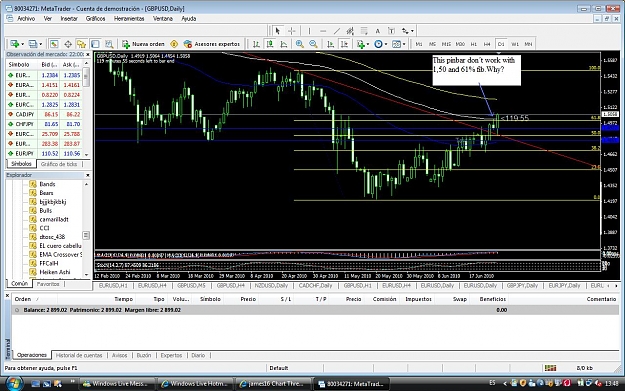Toggle the Navigator panel folder-star icon
Screen dimensions: 625x391
point(81,44)
